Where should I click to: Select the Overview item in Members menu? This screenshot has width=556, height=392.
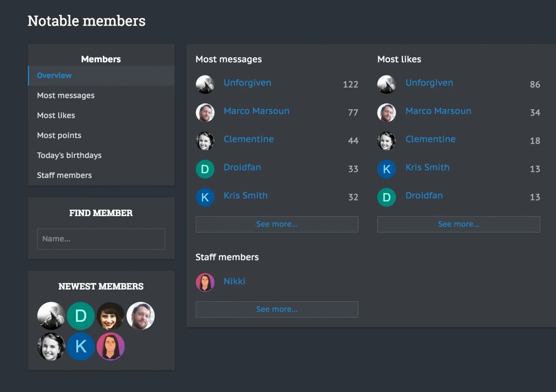(x=54, y=76)
